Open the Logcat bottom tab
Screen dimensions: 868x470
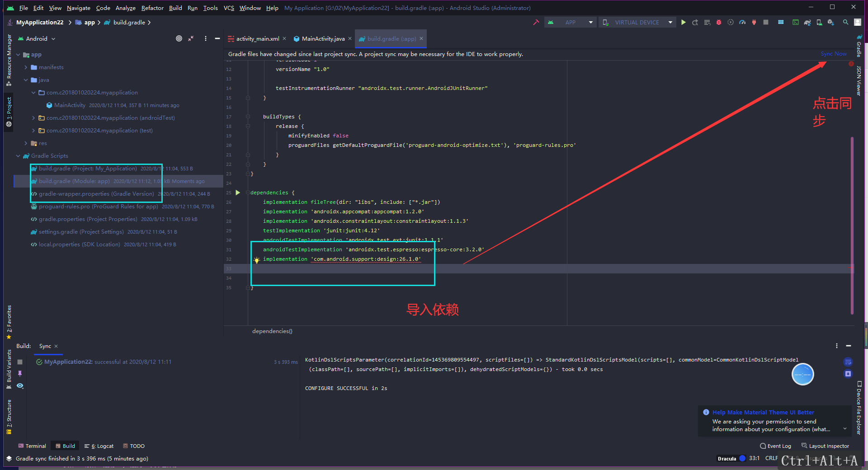click(99, 446)
